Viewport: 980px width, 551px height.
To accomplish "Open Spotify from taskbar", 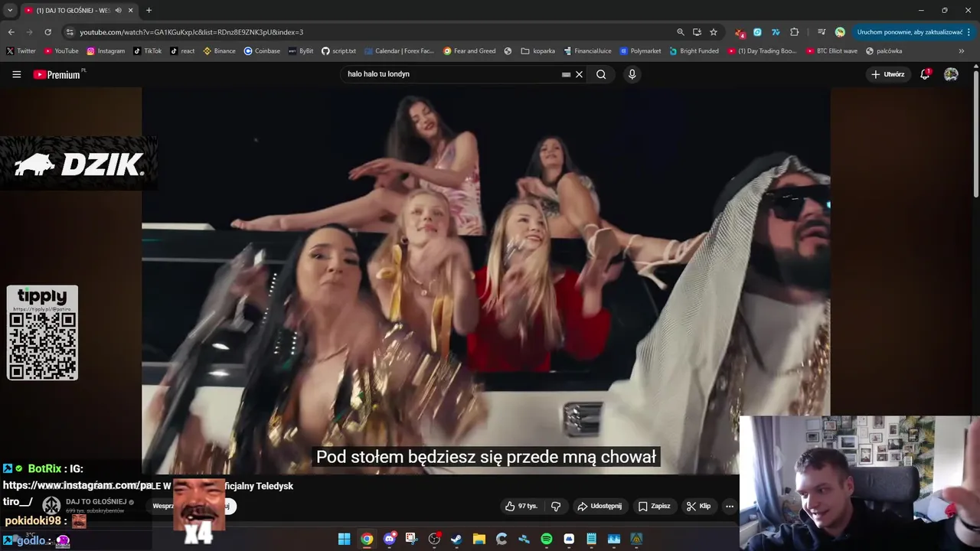I will [x=547, y=539].
